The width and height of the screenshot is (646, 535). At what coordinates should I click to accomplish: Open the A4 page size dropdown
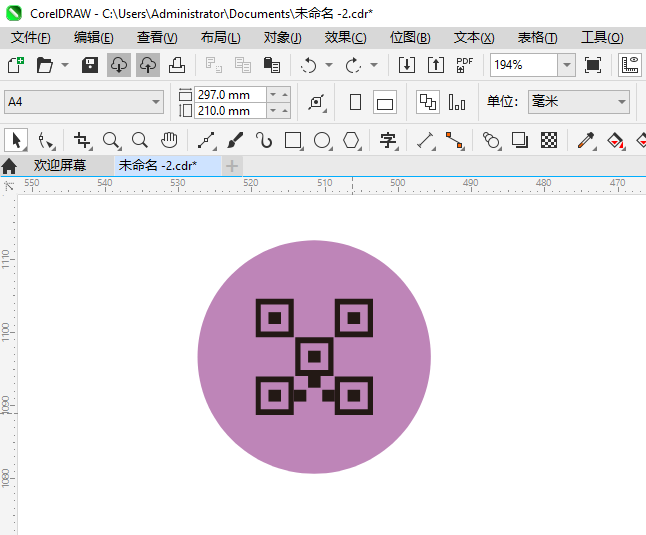pos(84,102)
